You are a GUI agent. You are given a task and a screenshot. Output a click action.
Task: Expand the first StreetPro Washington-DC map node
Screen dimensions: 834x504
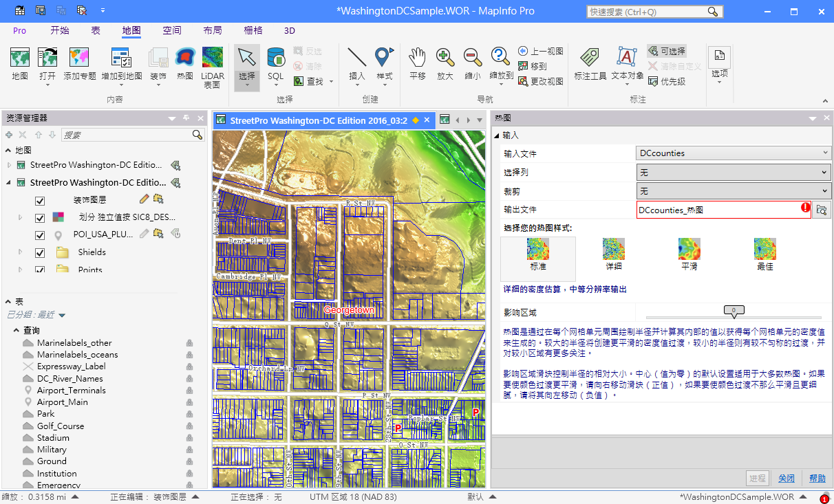9,165
